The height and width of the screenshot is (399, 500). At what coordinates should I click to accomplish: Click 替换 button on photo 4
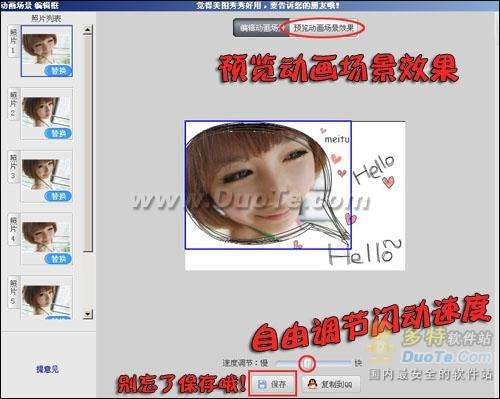tap(58, 259)
